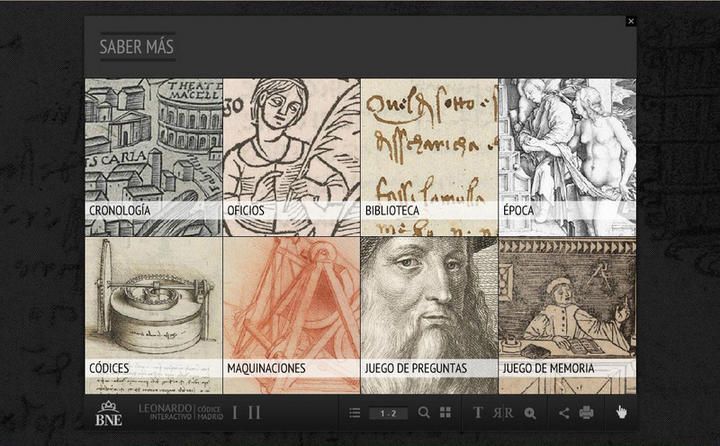Toggle the mirrored text ЯR icon
Image resolution: width=720 pixels, height=446 pixels.
coord(503,413)
